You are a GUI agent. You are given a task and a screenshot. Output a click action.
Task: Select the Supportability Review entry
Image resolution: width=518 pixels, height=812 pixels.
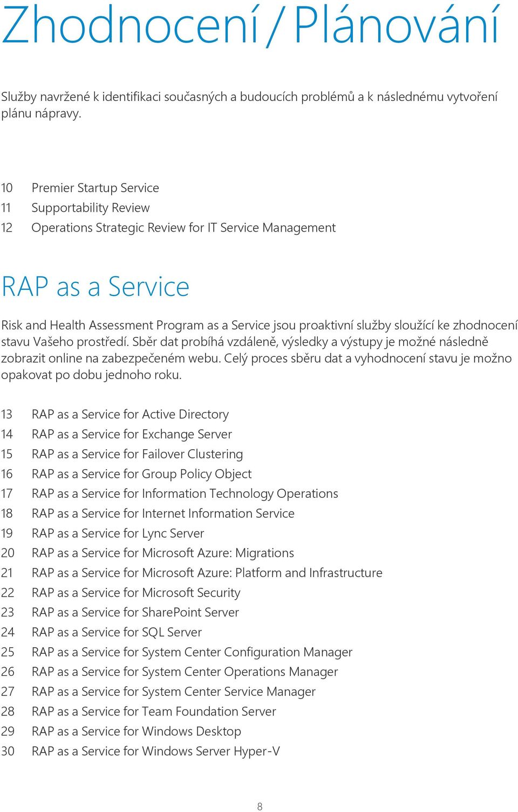tap(91, 208)
